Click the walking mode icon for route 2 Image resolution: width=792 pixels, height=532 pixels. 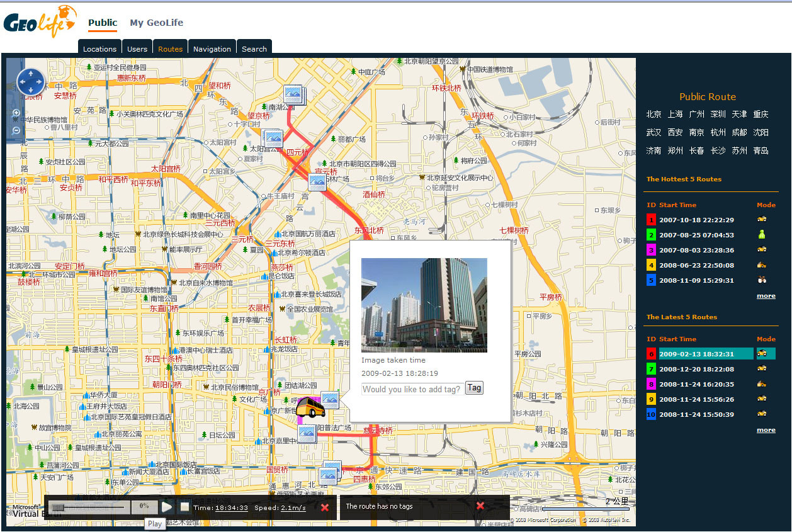pos(762,235)
